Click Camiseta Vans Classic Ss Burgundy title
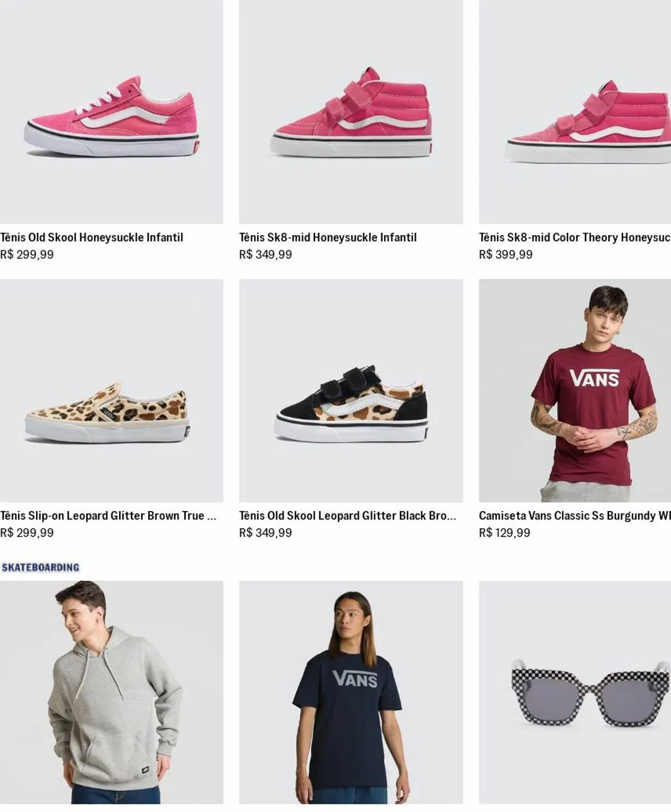The width and height of the screenshot is (671, 812). [574, 516]
